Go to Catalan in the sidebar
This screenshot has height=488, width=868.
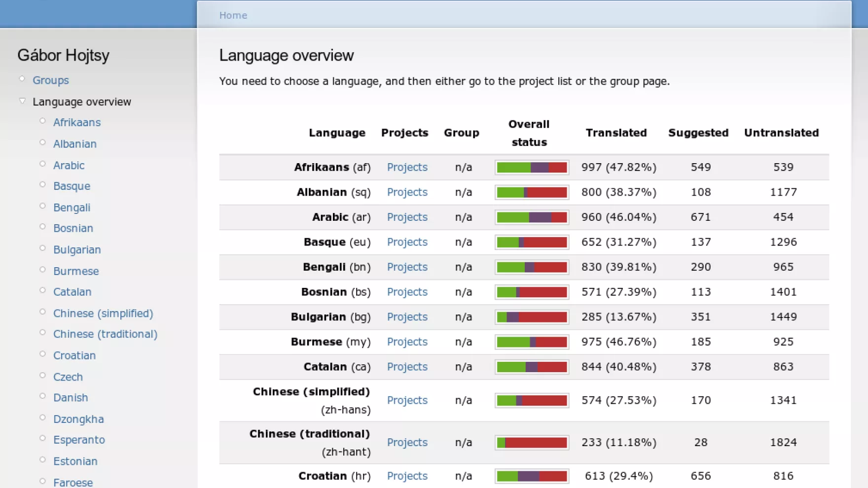[x=72, y=292]
